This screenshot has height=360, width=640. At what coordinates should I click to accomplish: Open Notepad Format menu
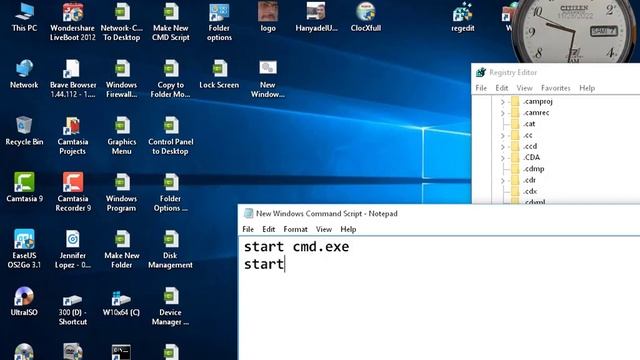click(296, 229)
